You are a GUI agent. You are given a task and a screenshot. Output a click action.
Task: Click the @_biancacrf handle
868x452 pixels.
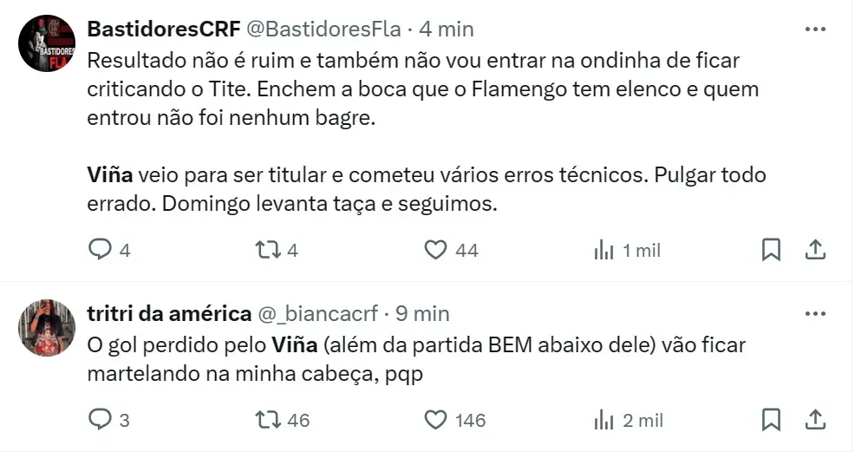click(318, 313)
